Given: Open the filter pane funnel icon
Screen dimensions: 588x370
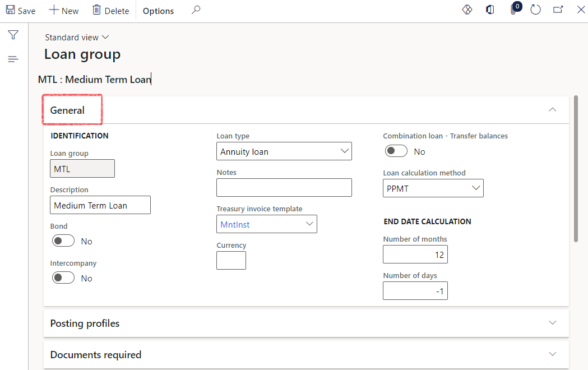Looking at the screenshot, I should tap(13, 35).
